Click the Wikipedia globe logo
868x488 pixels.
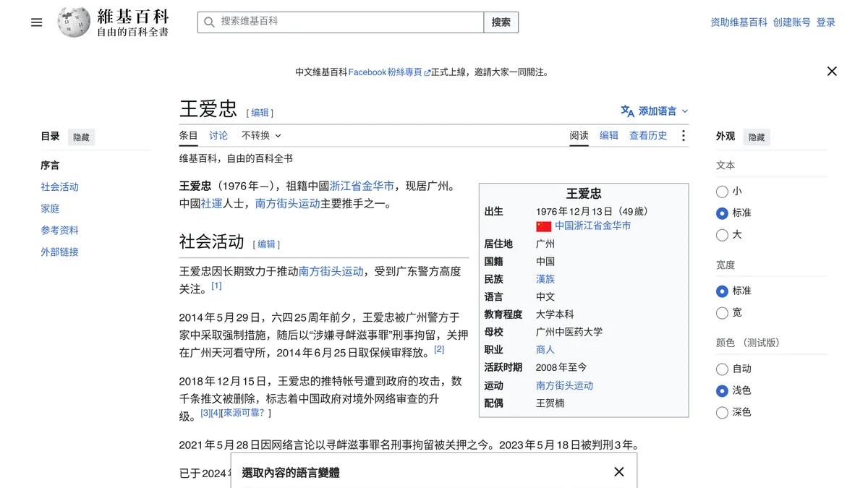pyautogui.click(x=74, y=22)
